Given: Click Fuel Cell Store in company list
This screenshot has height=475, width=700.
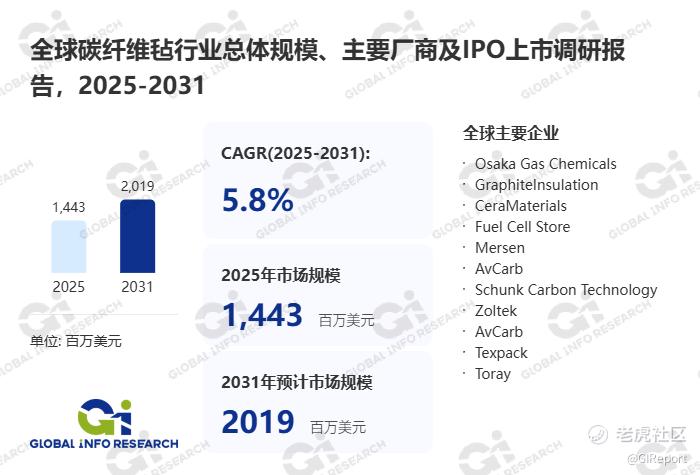Looking at the screenshot, I should 522,226.
